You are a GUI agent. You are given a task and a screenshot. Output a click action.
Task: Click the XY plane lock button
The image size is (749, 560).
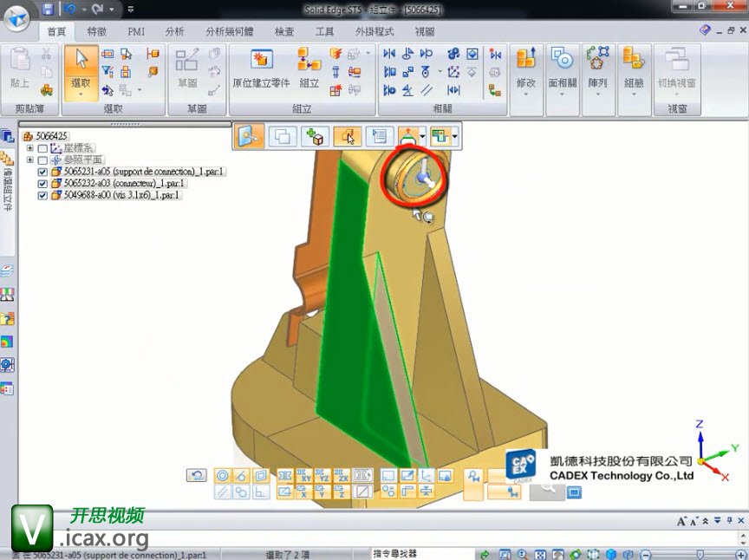305,476
